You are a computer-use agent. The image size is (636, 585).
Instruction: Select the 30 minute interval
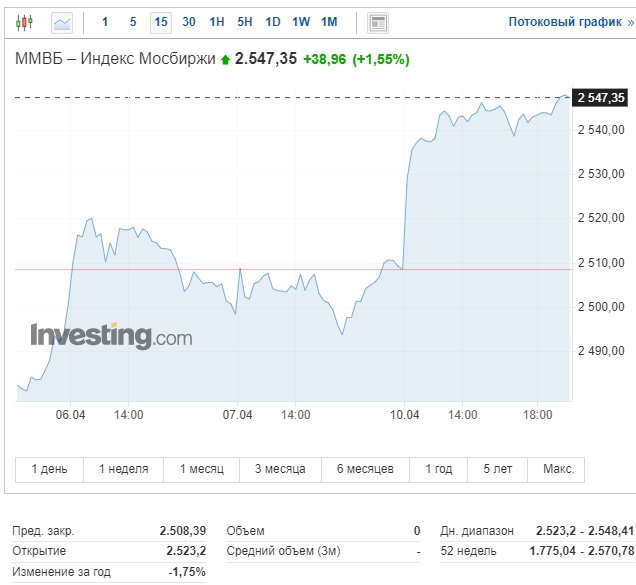tap(189, 21)
